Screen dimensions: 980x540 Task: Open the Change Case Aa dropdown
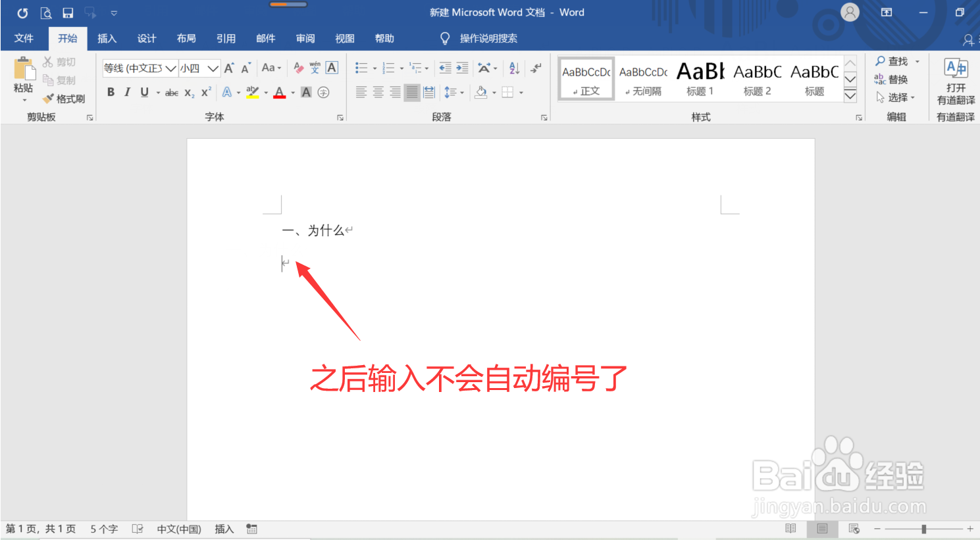pos(272,68)
